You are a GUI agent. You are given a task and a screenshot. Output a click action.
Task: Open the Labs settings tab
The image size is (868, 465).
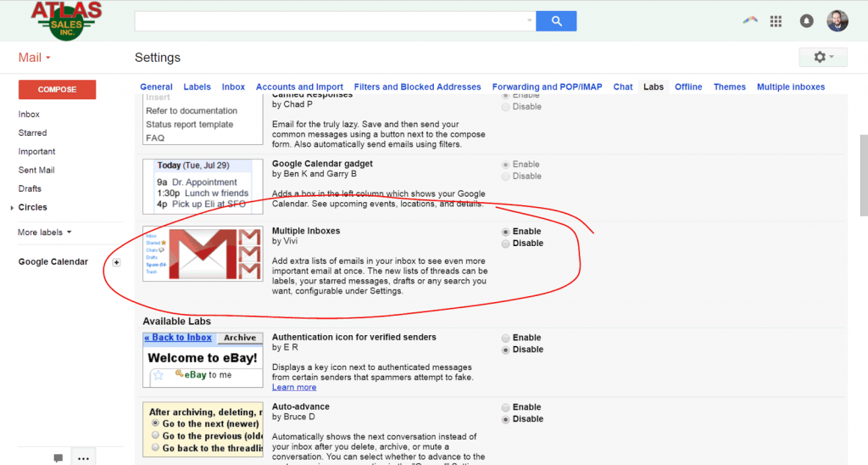pyautogui.click(x=654, y=87)
